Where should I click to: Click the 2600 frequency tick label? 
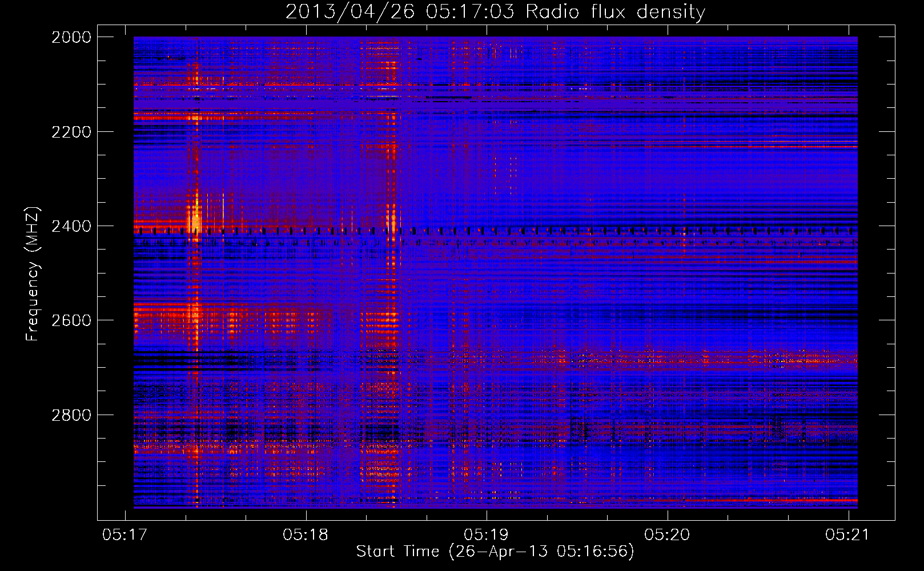(71, 320)
